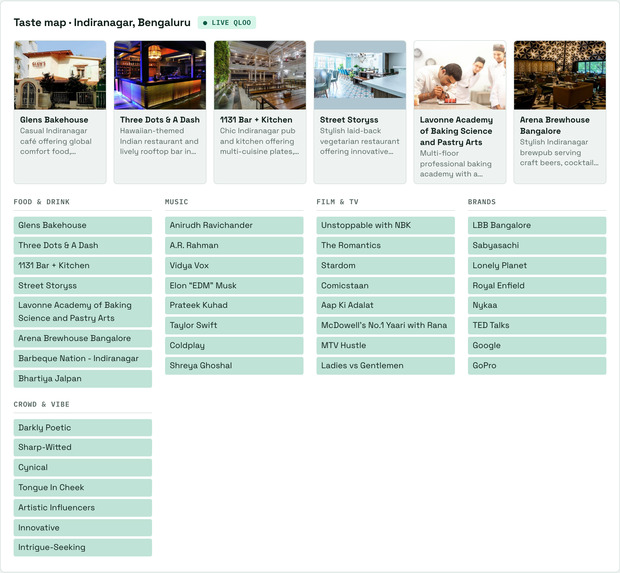The height and width of the screenshot is (573, 620).
Task: Choose Bhartiya Jalpan chip
Action: point(83,379)
